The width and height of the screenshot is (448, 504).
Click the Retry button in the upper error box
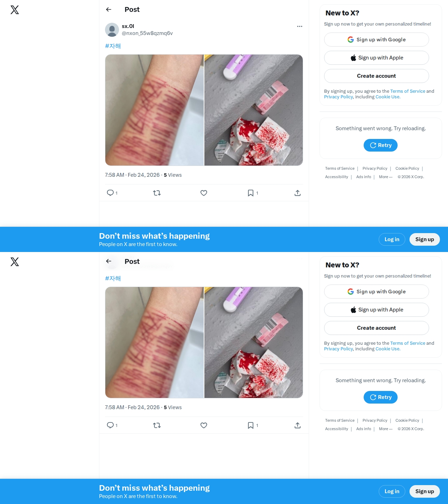coord(380,145)
